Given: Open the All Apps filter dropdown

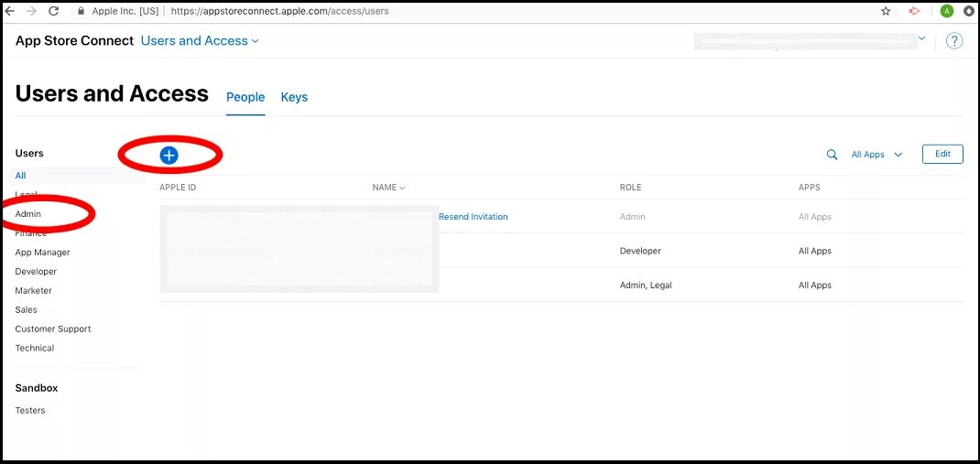Looking at the screenshot, I should tap(877, 155).
